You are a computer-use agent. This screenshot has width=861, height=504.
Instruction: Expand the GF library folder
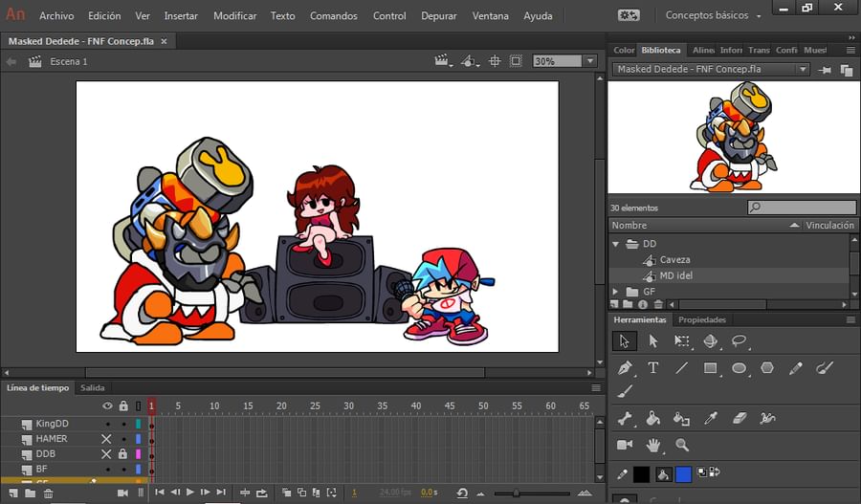pos(615,292)
